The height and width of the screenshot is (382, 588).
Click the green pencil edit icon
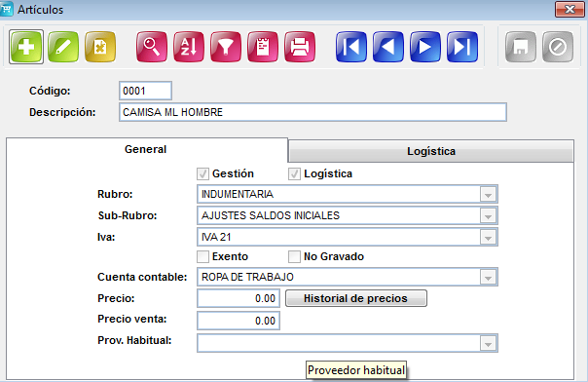coord(63,47)
